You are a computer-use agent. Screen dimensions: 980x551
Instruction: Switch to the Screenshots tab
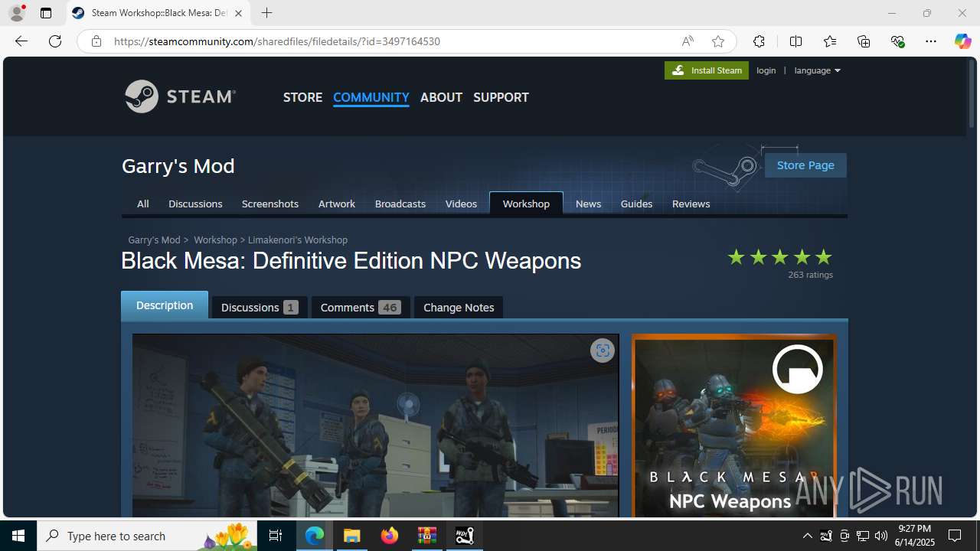coord(270,204)
